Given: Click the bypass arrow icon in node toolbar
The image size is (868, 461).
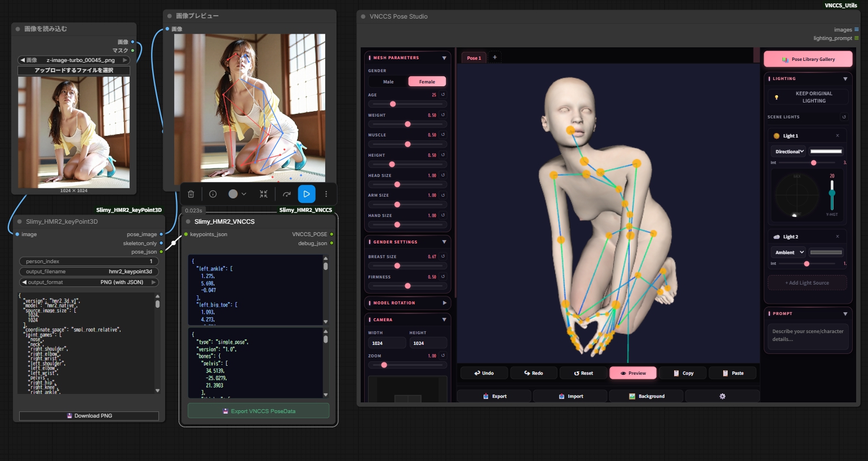Looking at the screenshot, I should (287, 194).
